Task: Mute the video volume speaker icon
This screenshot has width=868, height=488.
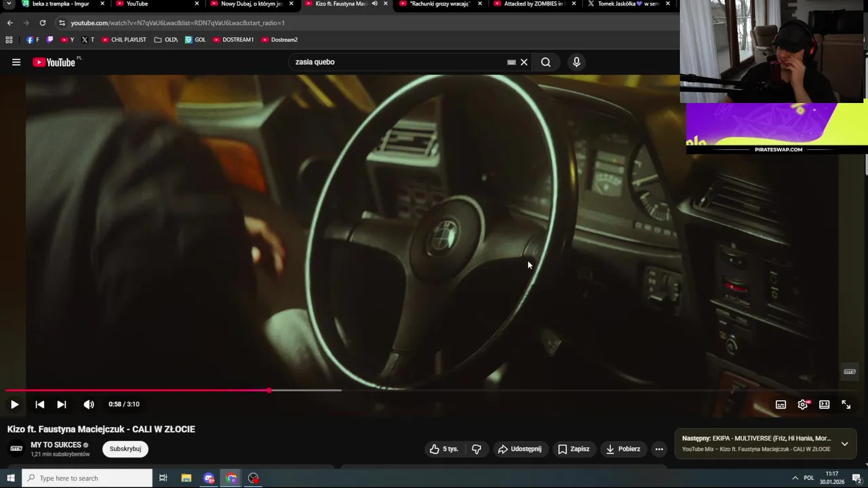Action: click(89, 405)
